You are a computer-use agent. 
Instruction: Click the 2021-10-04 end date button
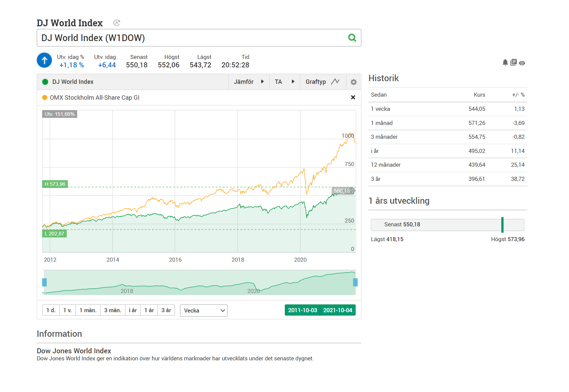(x=337, y=310)
